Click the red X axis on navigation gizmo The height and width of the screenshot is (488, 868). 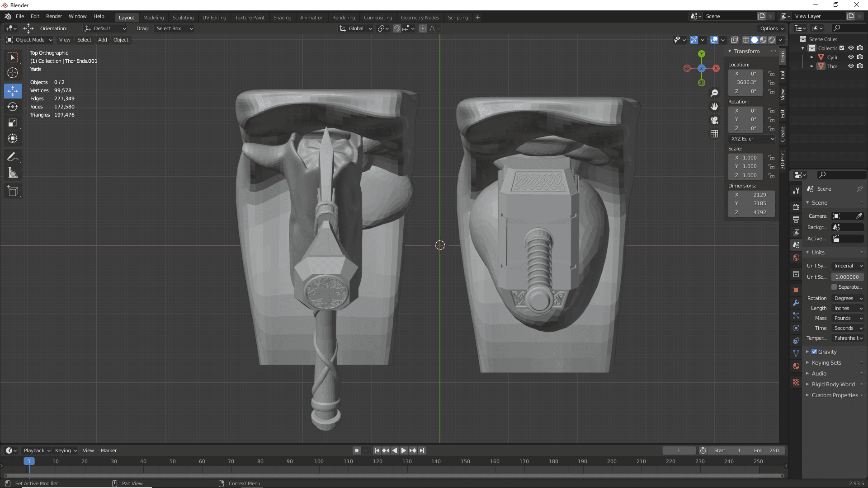point(716,68)
